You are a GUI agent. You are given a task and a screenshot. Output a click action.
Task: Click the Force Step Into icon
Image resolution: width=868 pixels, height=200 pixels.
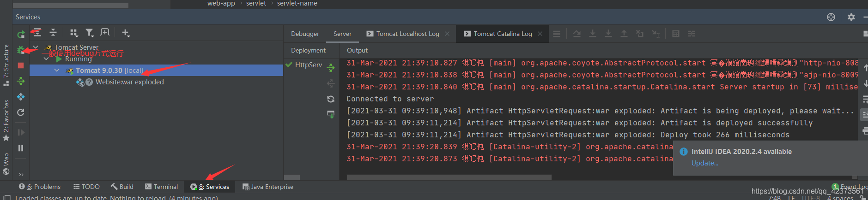click(608, 34)
